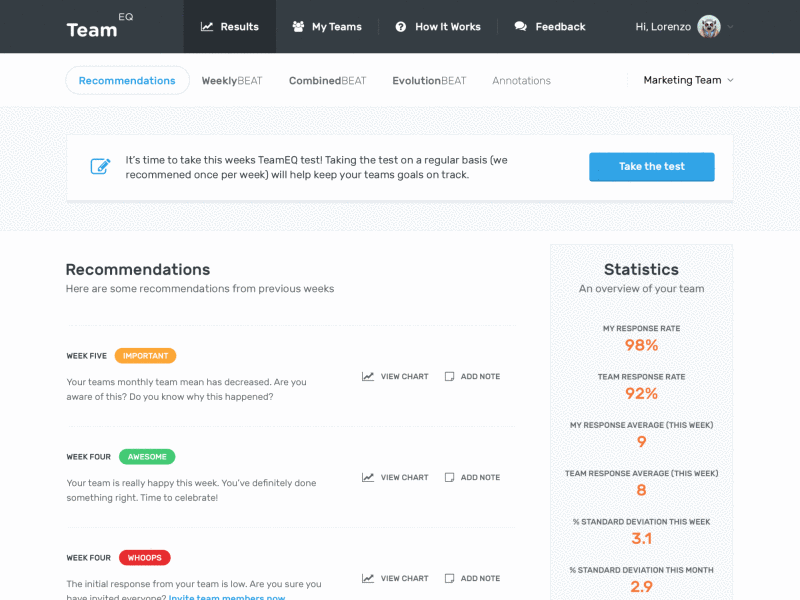The width and height of the screenshot is (800, 600).
Task: Select the Recommendations tab
Action: pyautogui.click(x=127, y=79)
